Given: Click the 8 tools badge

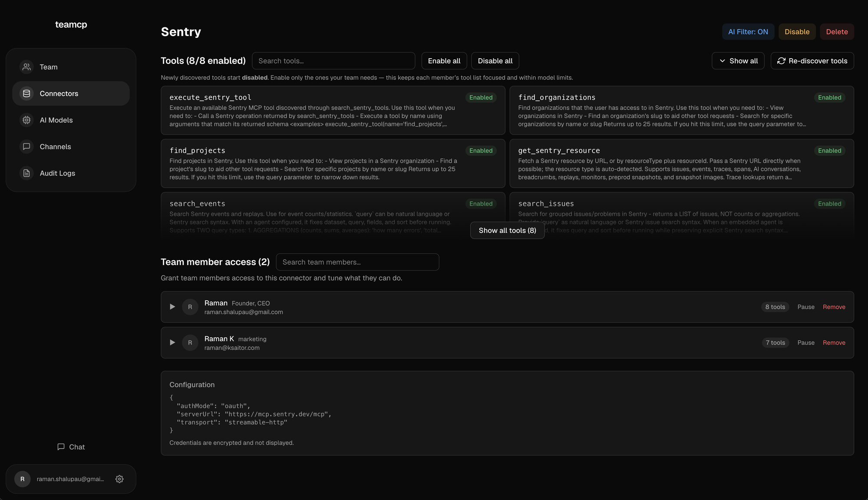Looking at the screenshot, I should [775, 307].
